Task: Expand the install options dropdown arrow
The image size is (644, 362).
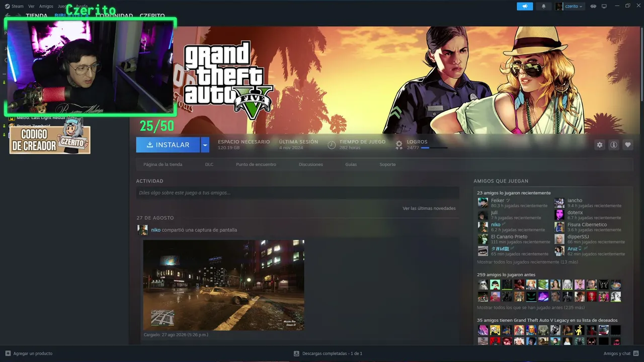Action: pos(205,145)
